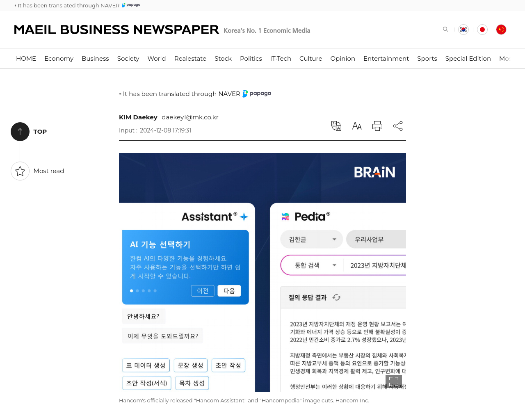
Task: Go to HOME menu
Action: [26, 59]
